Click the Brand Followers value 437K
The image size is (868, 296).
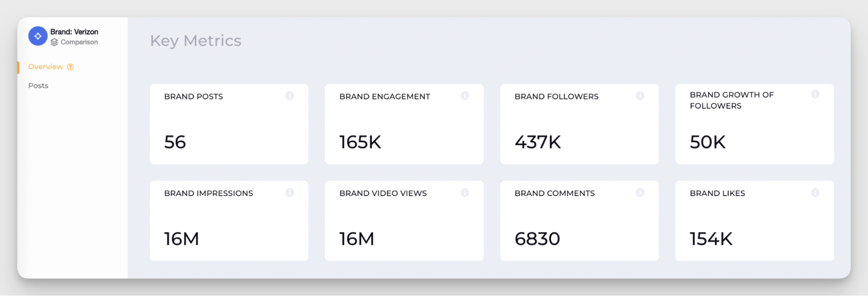click(538, 142)
